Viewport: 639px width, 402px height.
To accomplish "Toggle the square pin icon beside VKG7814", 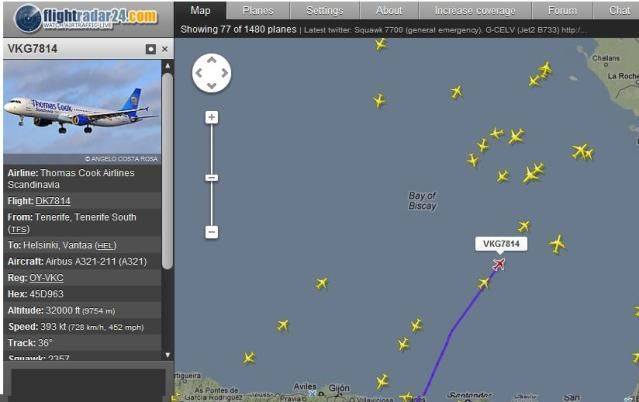I will tap(151, 49).
